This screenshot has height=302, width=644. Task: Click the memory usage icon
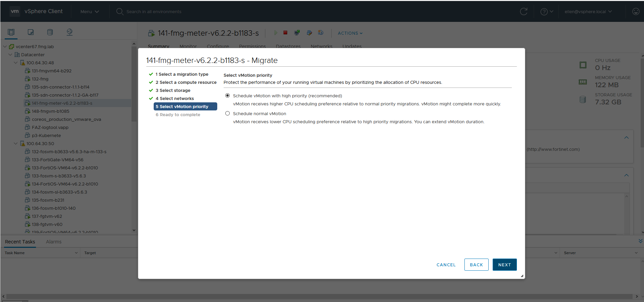[x=583, y=82]
